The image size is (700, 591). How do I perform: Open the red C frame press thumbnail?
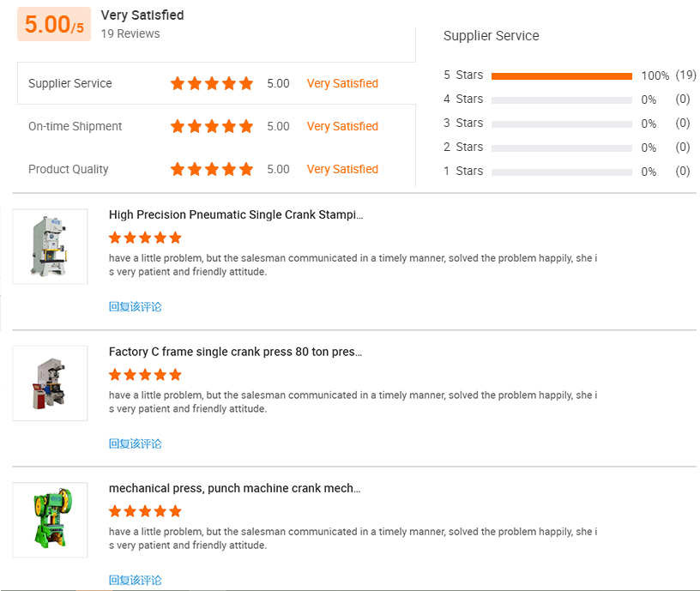[x=50, y=383]
